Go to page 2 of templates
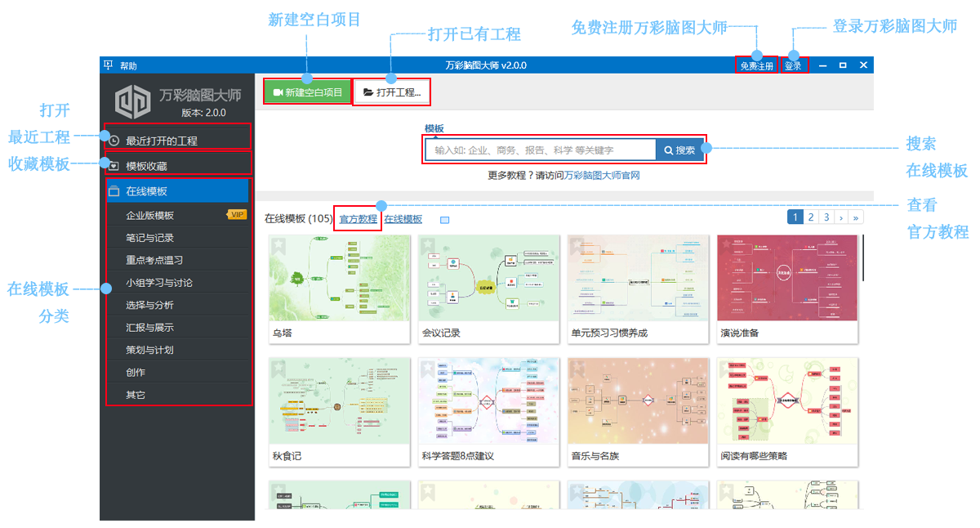The height and width of the screenshot is (528, 980). tap(810, 217)
